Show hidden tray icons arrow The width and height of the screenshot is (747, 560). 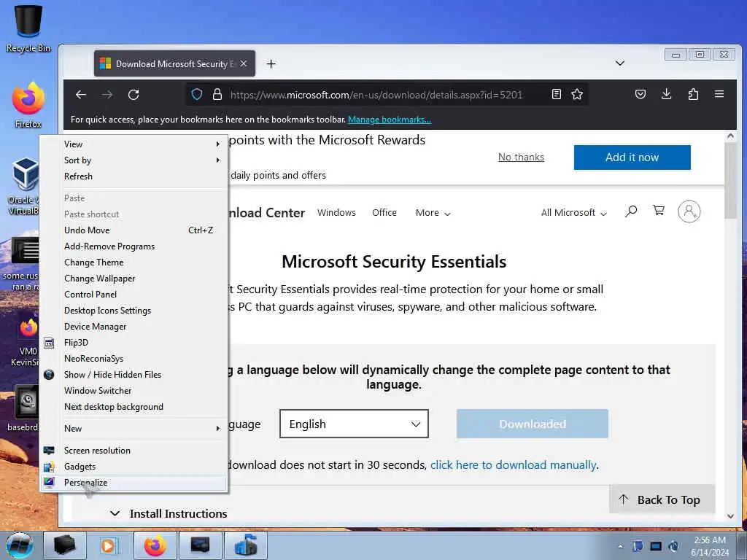[620, 546]
